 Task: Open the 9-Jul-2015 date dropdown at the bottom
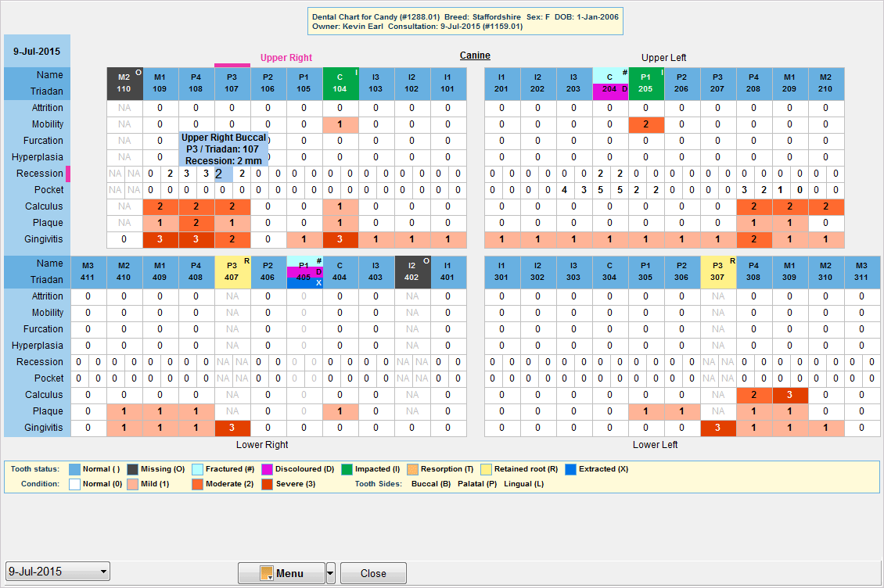[58, 572]
